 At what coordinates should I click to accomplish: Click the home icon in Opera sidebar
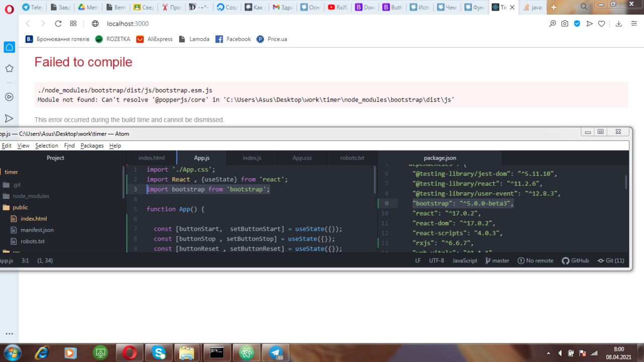[9, 47]
